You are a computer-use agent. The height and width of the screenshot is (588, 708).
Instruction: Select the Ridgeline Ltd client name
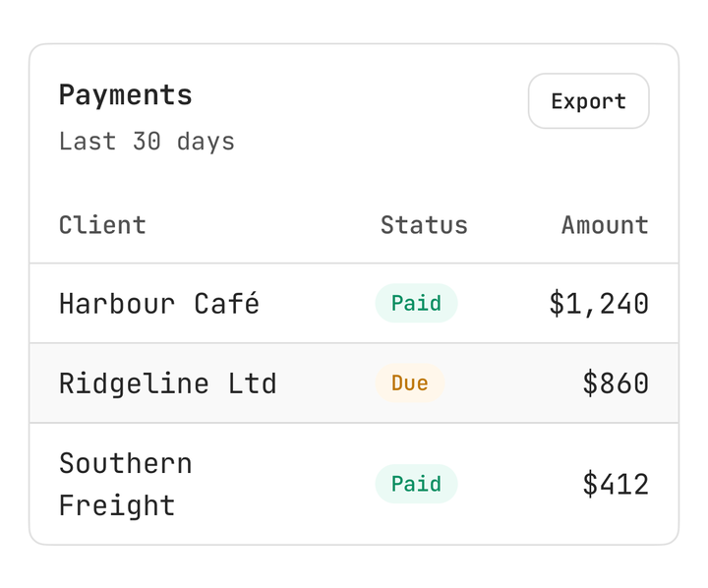pyautogui.click(x=167, y=383)
